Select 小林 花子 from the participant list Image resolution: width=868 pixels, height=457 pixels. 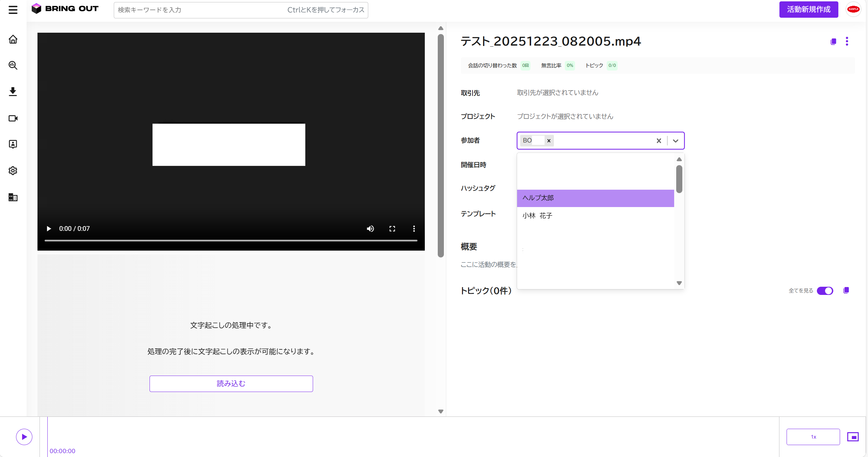[595, 216]
